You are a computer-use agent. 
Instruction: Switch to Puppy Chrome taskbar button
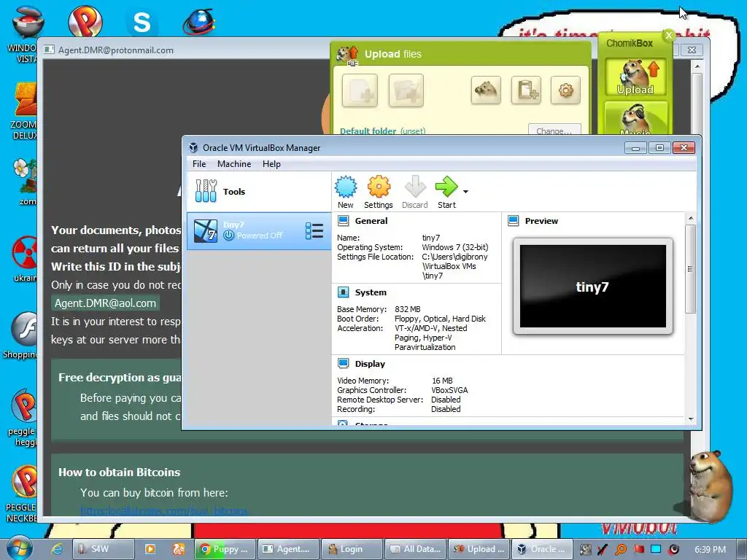(x=225, y=549)
